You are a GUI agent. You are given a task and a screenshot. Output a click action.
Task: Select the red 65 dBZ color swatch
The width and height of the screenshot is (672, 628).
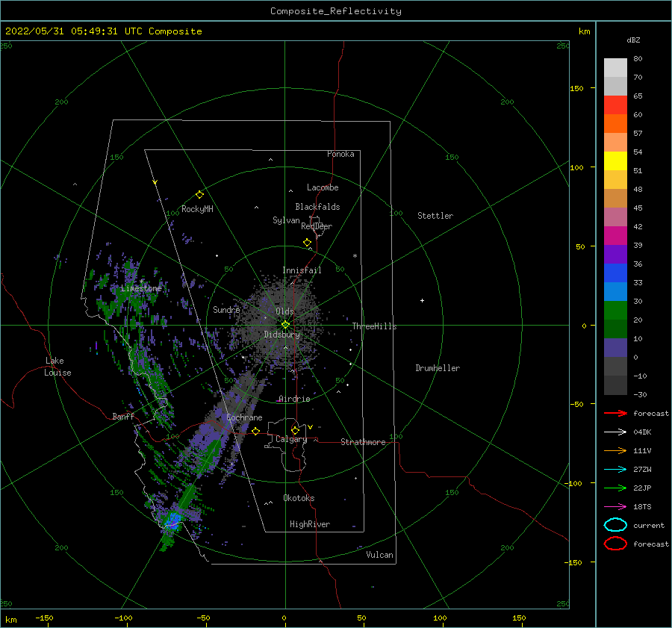(615, 105)
